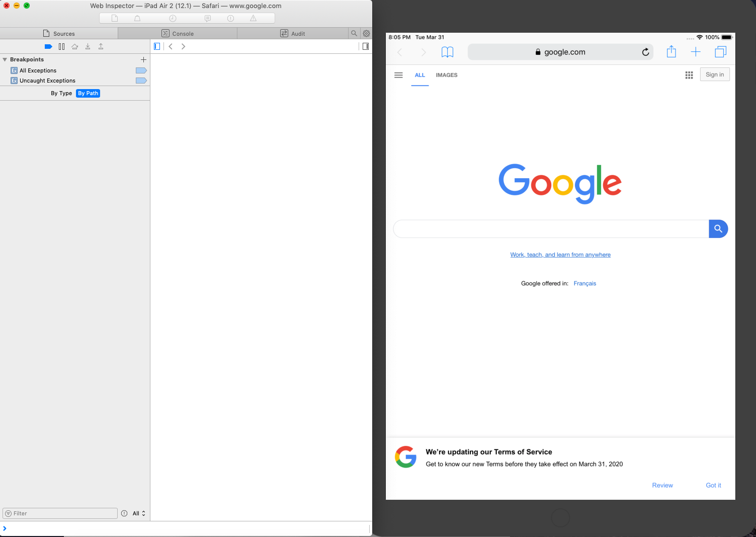Switch Google to Français
The width and height of the screenshot is (756, 537).
tap(585, 283)
